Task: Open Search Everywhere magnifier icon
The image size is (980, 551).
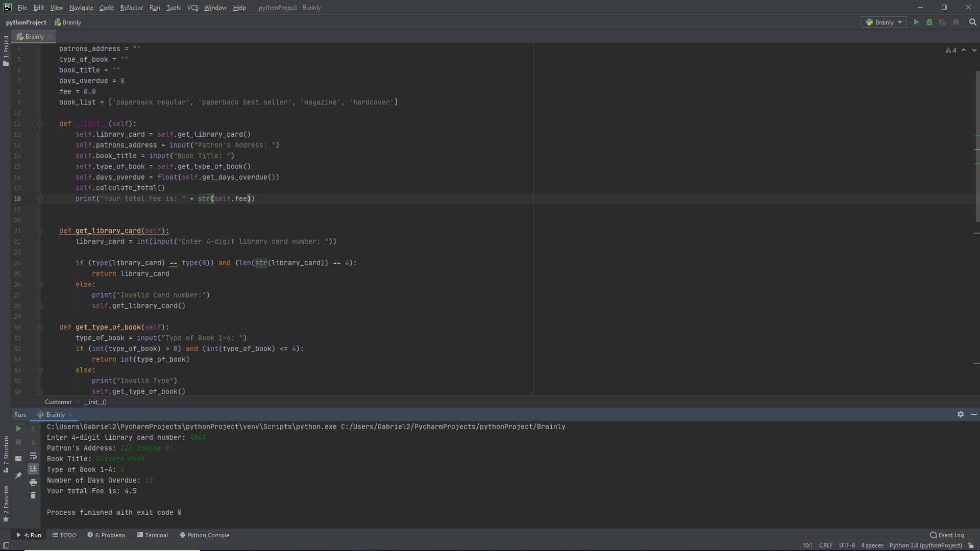Action: click(972, 22)
